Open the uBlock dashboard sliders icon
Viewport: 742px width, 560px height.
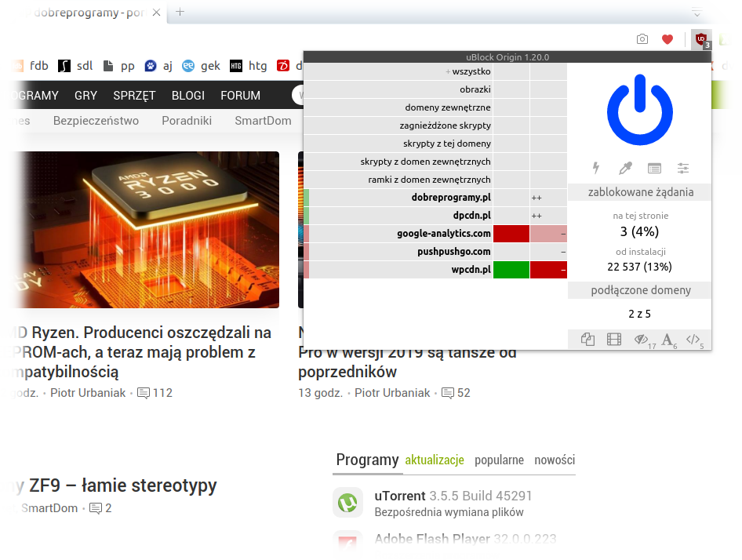click(683, 168)
